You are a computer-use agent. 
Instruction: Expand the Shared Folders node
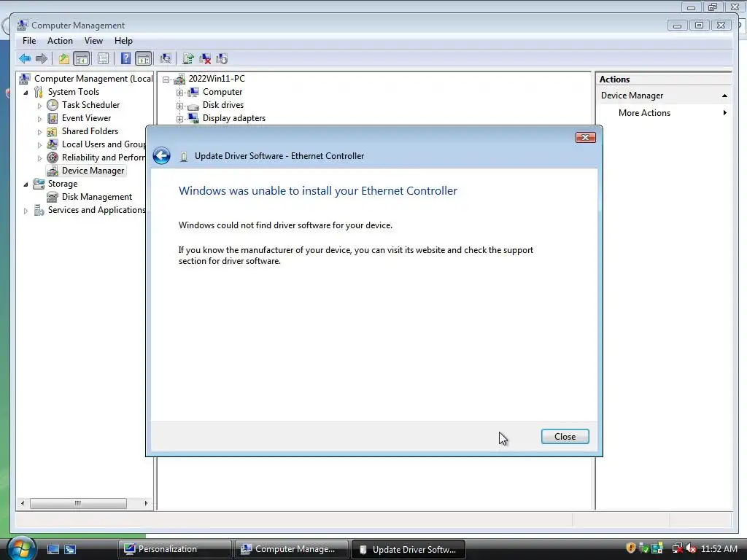(39, 132)
